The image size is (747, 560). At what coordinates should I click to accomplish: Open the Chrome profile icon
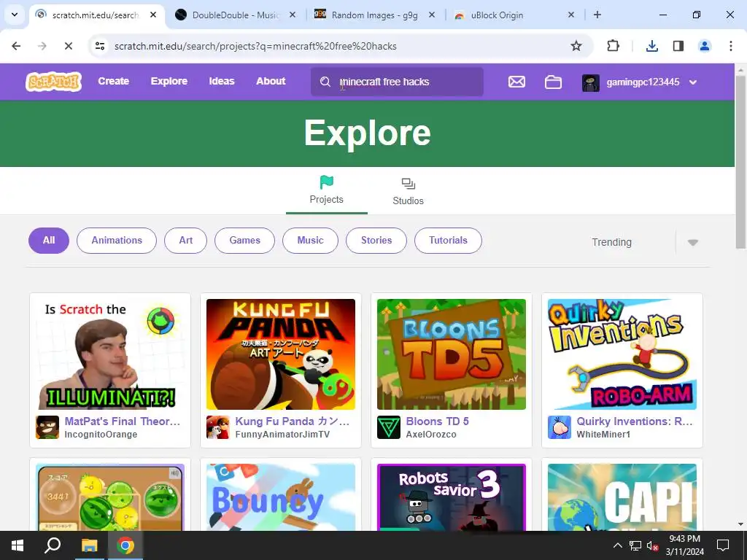click(x=704, y=46)
